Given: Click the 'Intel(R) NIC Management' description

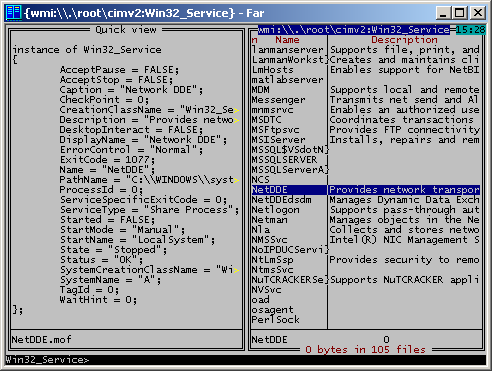Looking at the screenshot, I should tap(405, 240).
